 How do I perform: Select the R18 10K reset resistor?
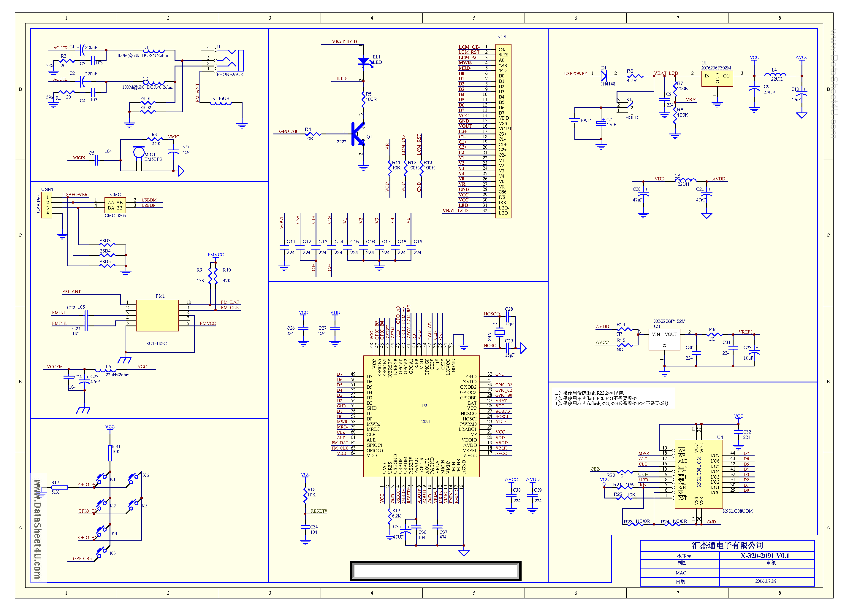click(305, 495)
